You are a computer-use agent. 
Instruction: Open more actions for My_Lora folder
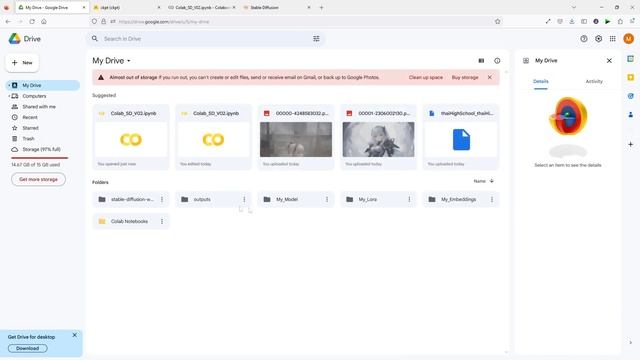click(x=409, y=199)
